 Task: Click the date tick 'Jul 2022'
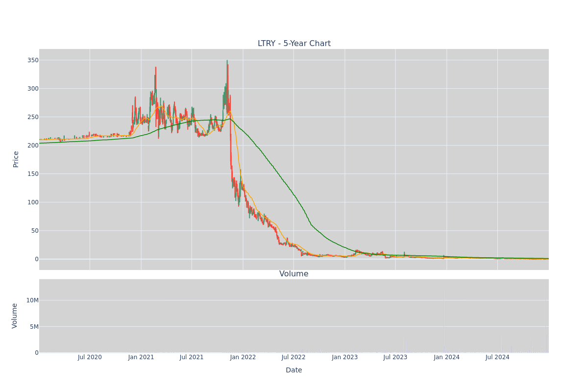[294, 357]
